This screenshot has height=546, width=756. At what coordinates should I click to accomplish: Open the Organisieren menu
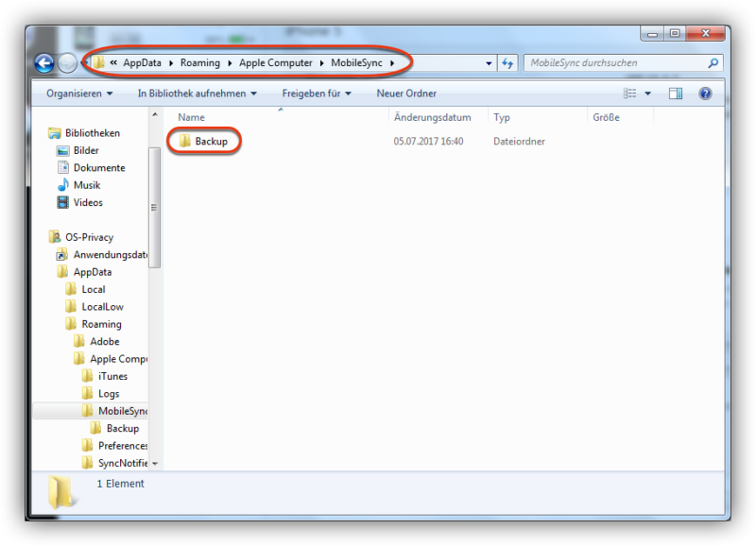[79, 94]
